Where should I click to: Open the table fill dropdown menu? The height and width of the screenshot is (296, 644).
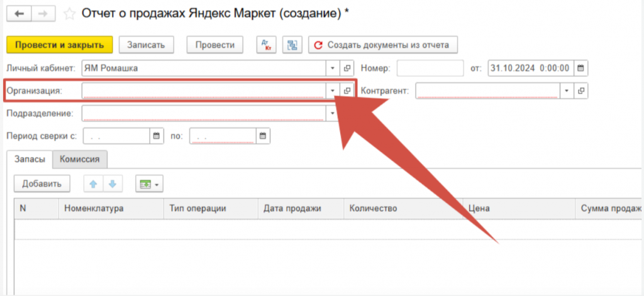click(x=149, y=184)
